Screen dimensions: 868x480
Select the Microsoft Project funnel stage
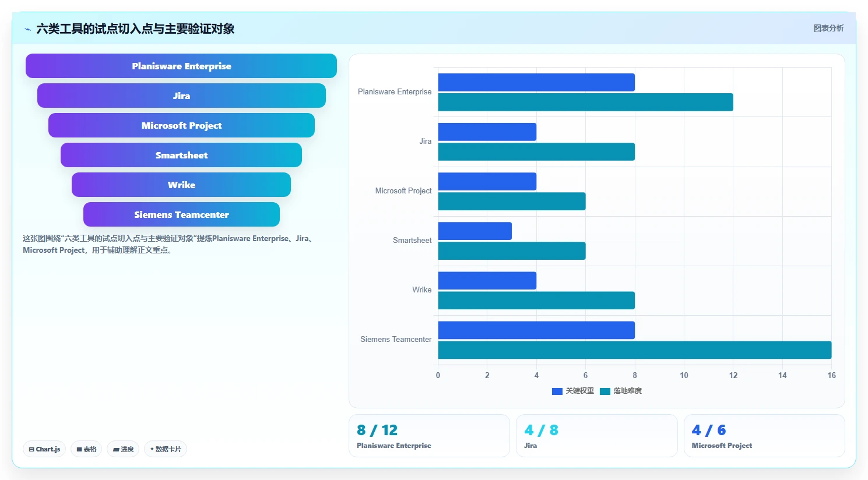(181, 125)
